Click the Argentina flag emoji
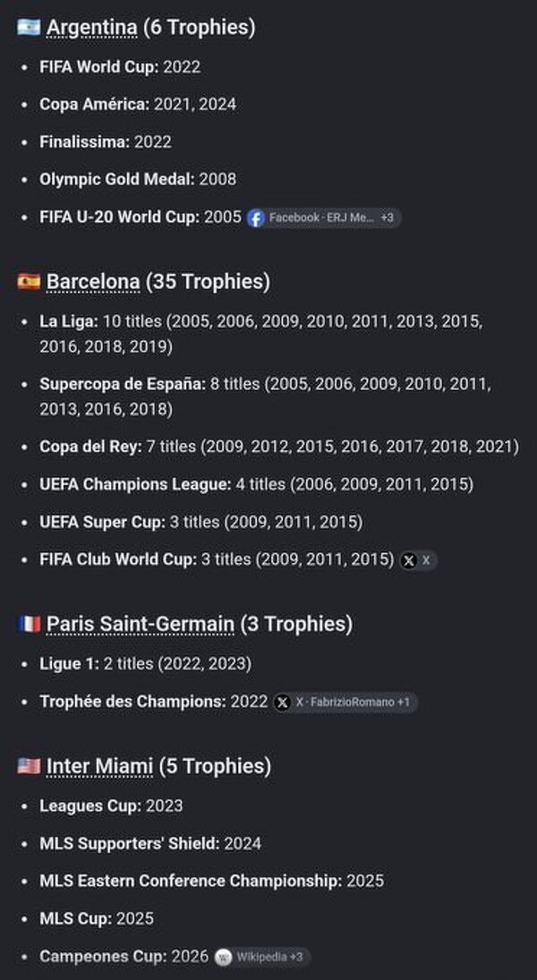This screenshot has width=537, height=980. click(x=29, y=28)
